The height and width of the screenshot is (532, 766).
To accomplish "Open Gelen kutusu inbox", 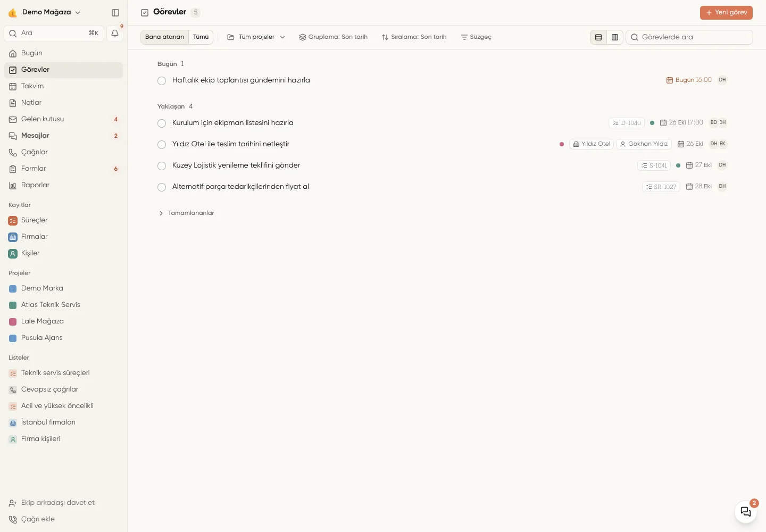I will (63, 119).
